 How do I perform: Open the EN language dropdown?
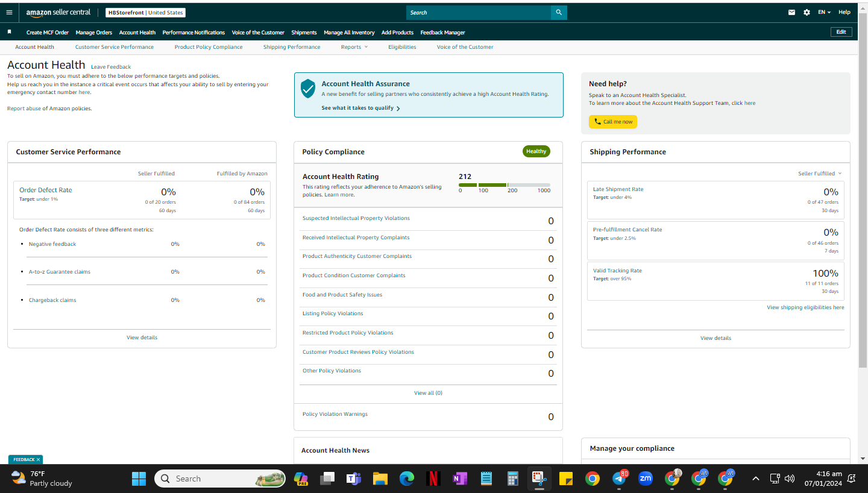[x=824, y=12]
